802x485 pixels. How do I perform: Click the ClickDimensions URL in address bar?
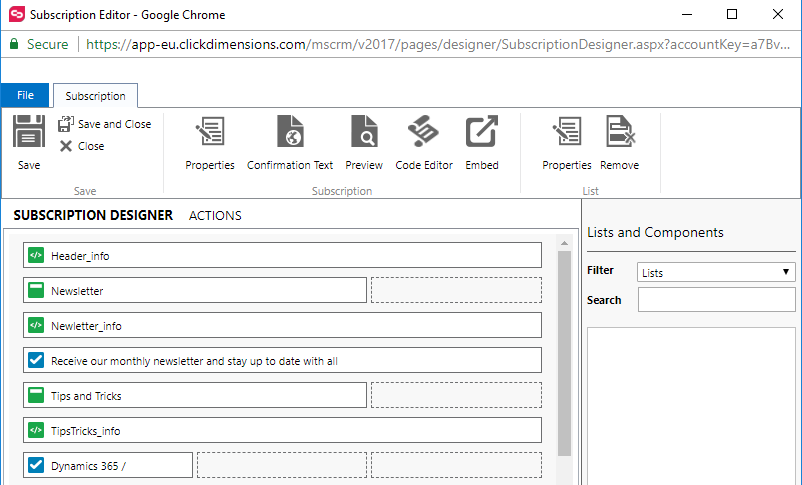[x=438, y=45]
